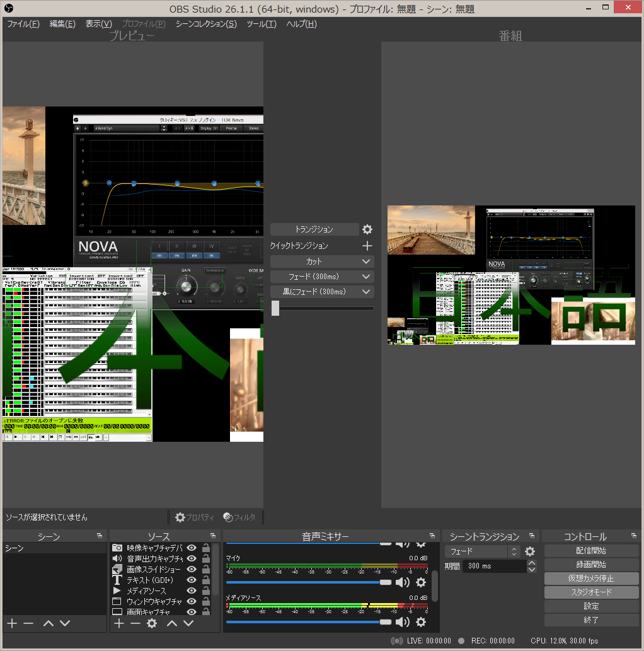Lock the 映像キャプチャデバイス source
The width and height of the screenshot is (644, 651).
coord(206,548)
